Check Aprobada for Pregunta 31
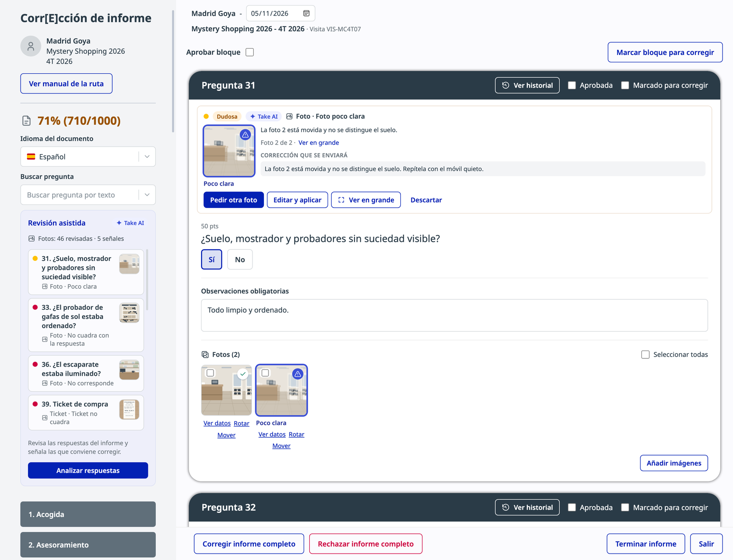 pos(572,85)
